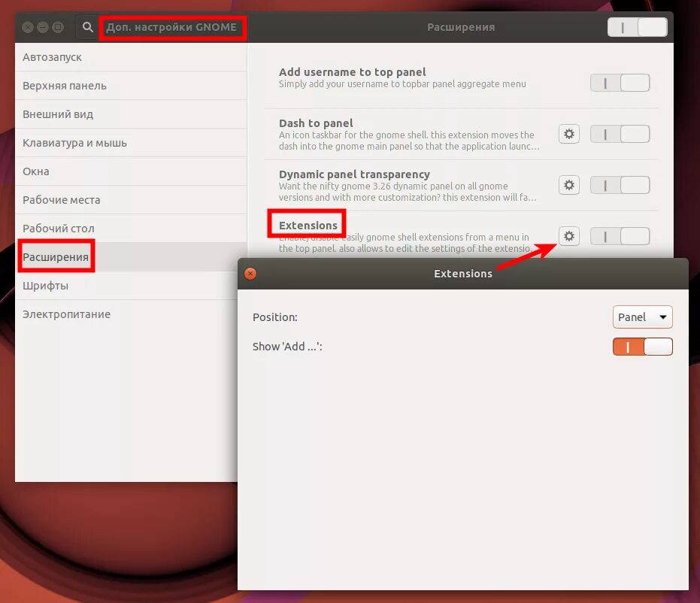This screenshot has height=603, width=700.
Task: Click 'Want the nifty gnome 3.26' description
Action: pos(408,192)
